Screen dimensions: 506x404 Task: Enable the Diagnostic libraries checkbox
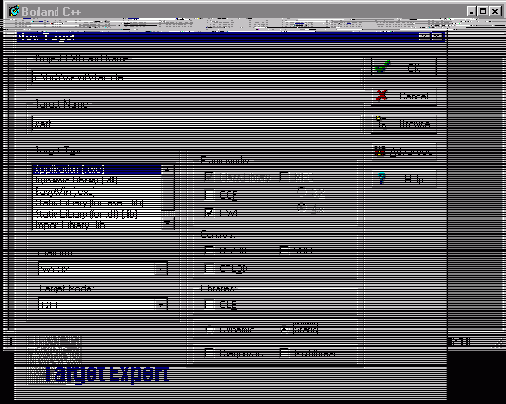209,353
